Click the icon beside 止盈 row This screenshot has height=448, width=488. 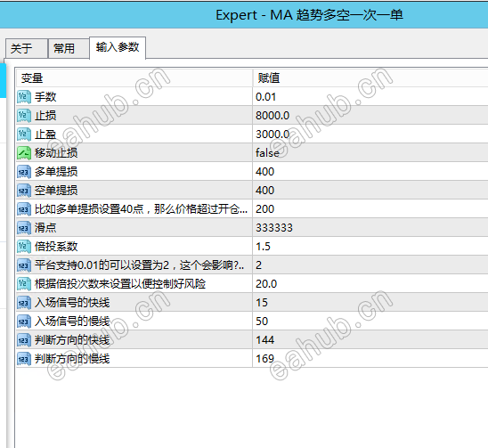(x=24, y=134)
